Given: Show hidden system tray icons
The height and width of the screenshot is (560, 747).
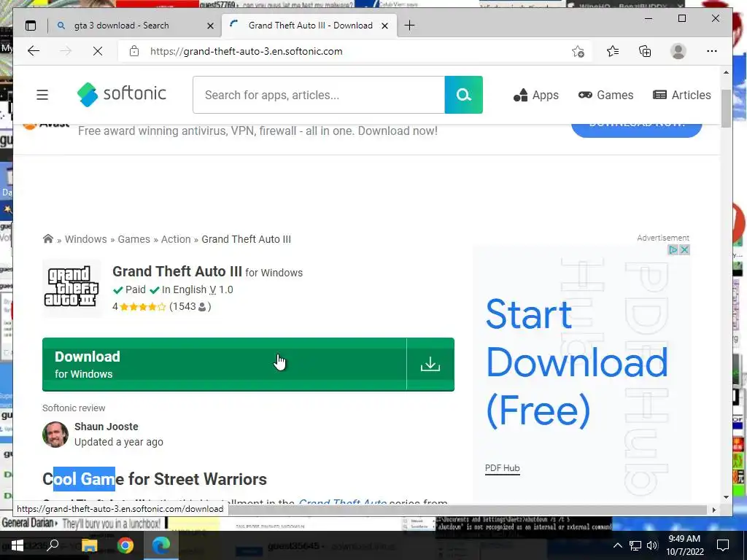Looking at the screenshot, I should point(617,545).
